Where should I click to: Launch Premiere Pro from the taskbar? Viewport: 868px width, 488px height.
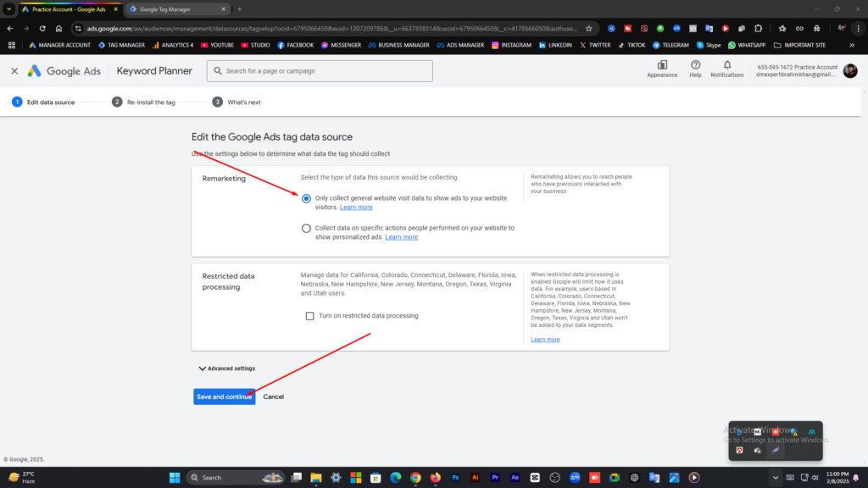coord(495,478)
